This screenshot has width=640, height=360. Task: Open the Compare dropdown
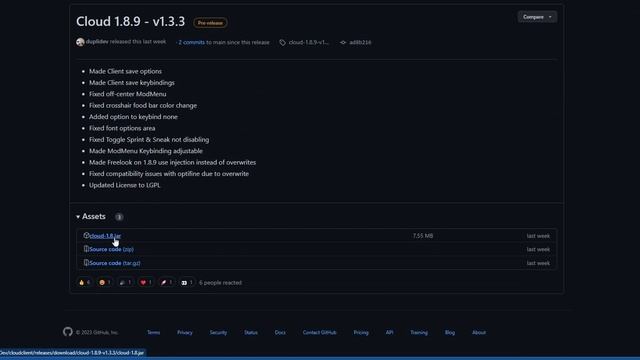(537, 17)
